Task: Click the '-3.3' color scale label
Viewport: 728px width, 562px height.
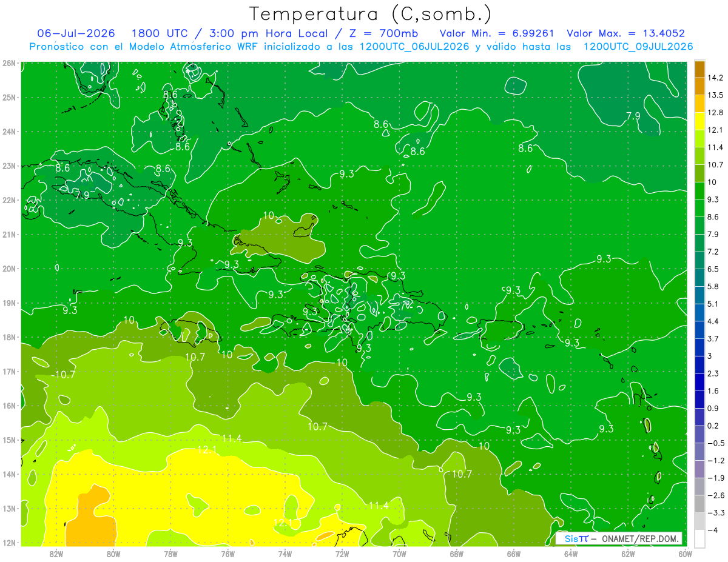Action: tap(716, 513)
